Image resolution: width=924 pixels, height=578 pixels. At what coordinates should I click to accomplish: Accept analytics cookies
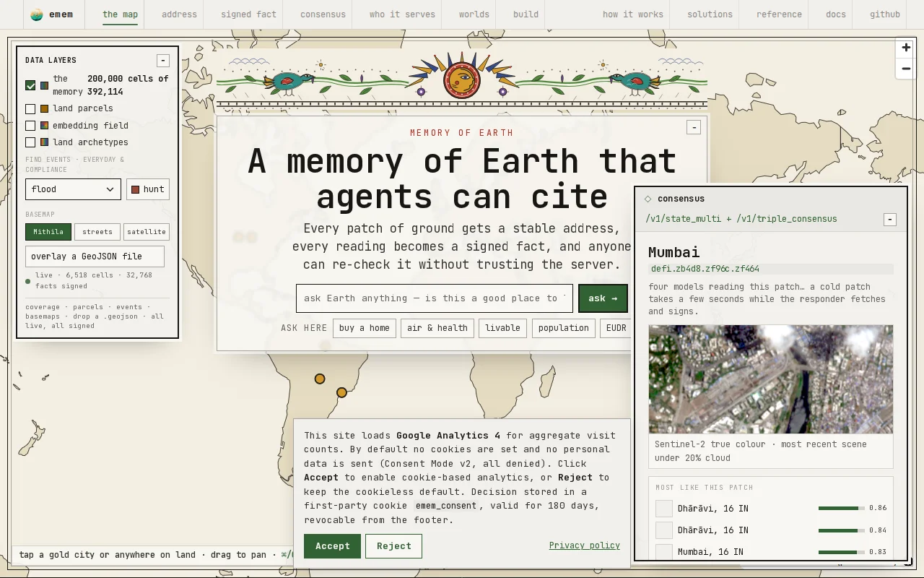[332, 546]
